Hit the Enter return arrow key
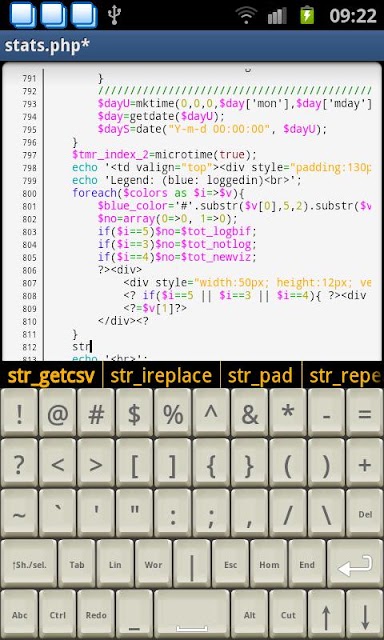The width and height of the screenshot is (384, 640). (355, 564)
